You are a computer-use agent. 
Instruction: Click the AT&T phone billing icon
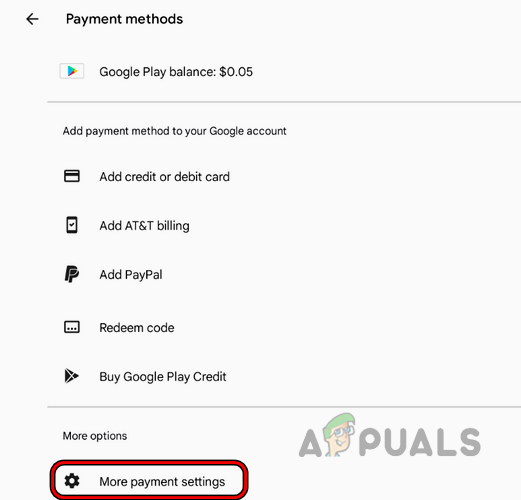click(72, 225)
